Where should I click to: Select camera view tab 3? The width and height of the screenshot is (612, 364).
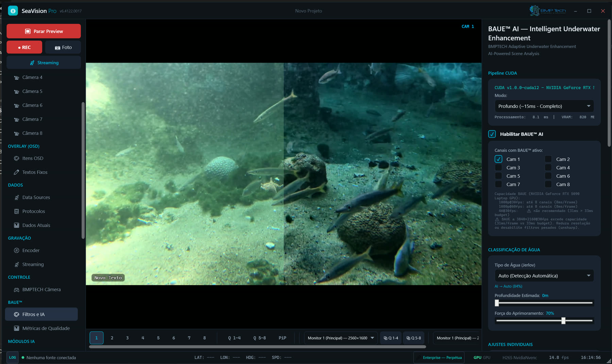[128, 338]
